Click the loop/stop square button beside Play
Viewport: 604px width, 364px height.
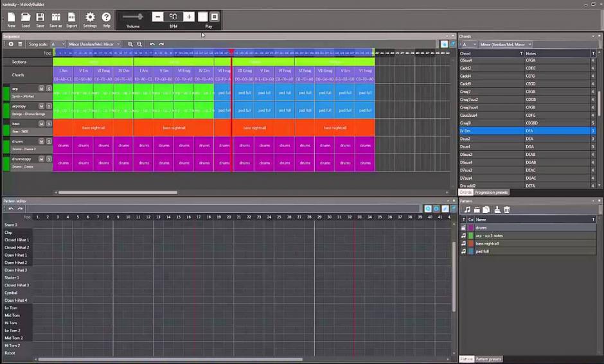click(x=215, y=17)
